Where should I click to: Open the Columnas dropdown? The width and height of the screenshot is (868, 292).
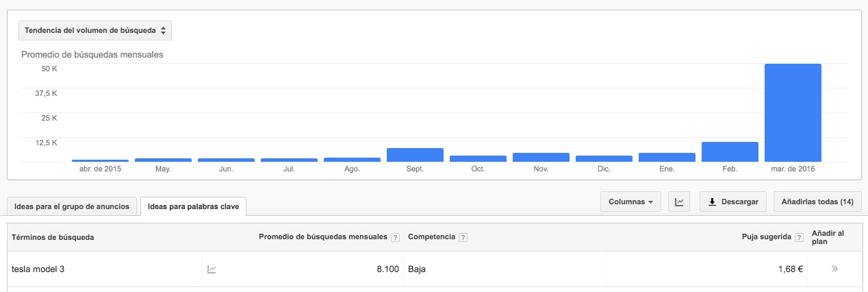[630, 202]
